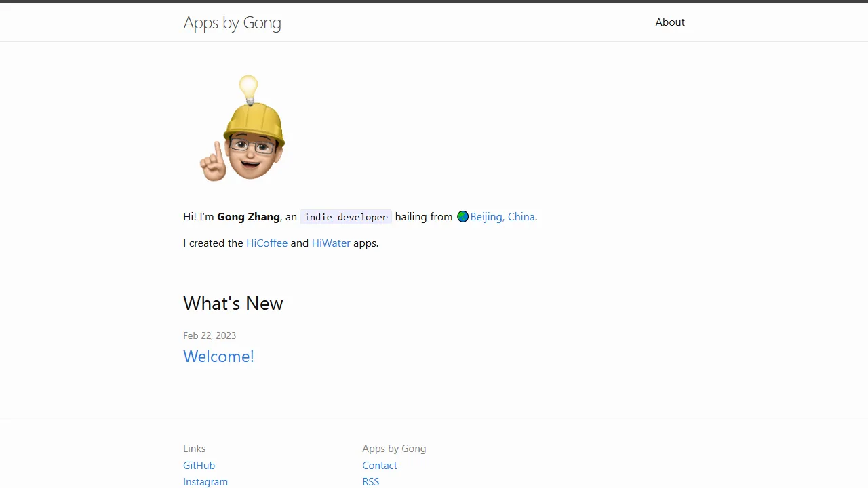Open the Contact link in the footer

[x=380, y=465]
